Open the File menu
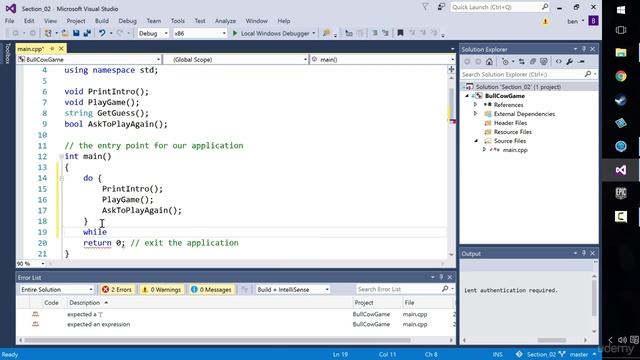Screen dimensions: 640x360 tap(9, 21)
